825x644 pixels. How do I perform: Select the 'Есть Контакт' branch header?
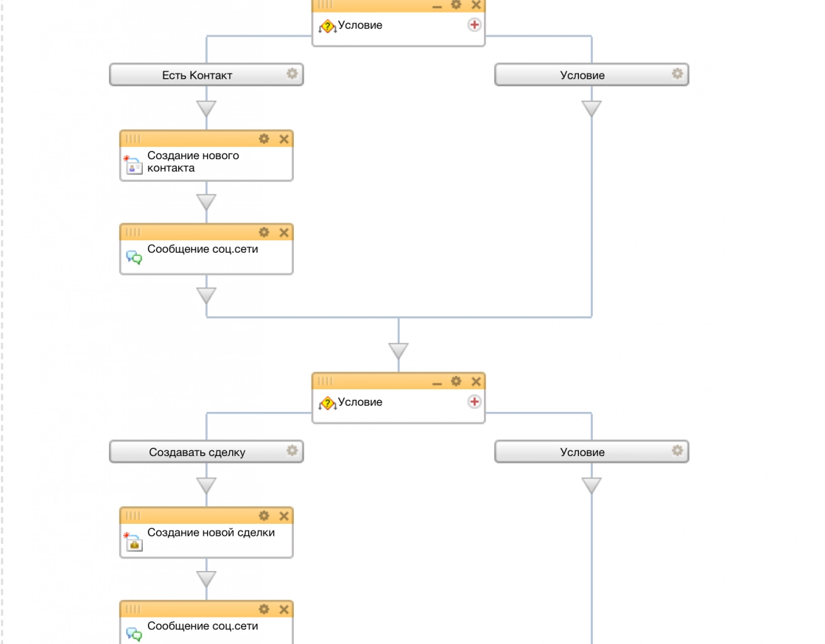point(197,75)
